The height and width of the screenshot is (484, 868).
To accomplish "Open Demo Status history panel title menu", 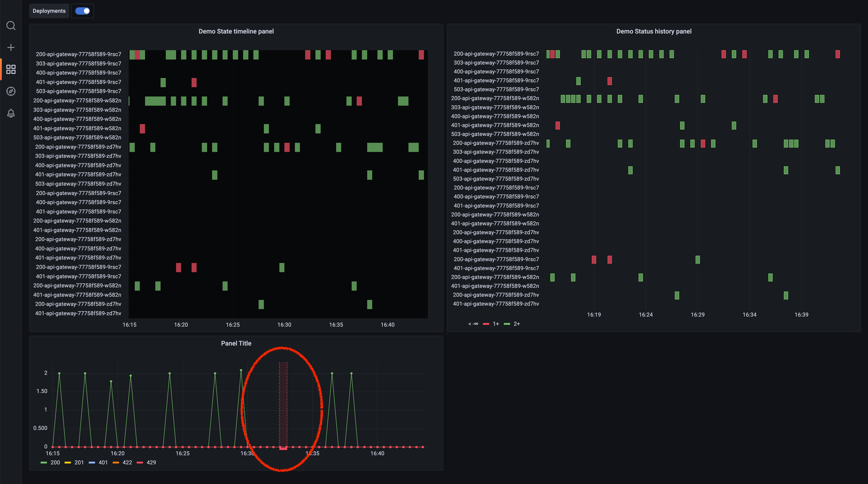I will pyautogui.click(x=654, y=31).
